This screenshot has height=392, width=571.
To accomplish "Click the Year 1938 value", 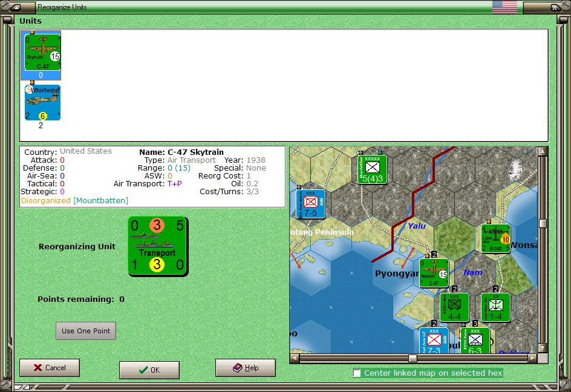I will pyautogui.click(x=256, y=160).
